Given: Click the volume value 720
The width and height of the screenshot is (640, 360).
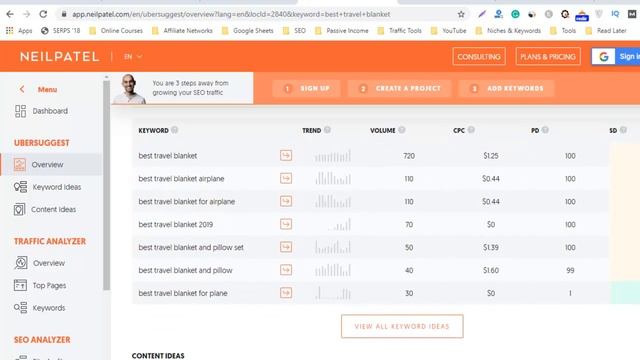Looking at the screenshot, I should (409, 156).
